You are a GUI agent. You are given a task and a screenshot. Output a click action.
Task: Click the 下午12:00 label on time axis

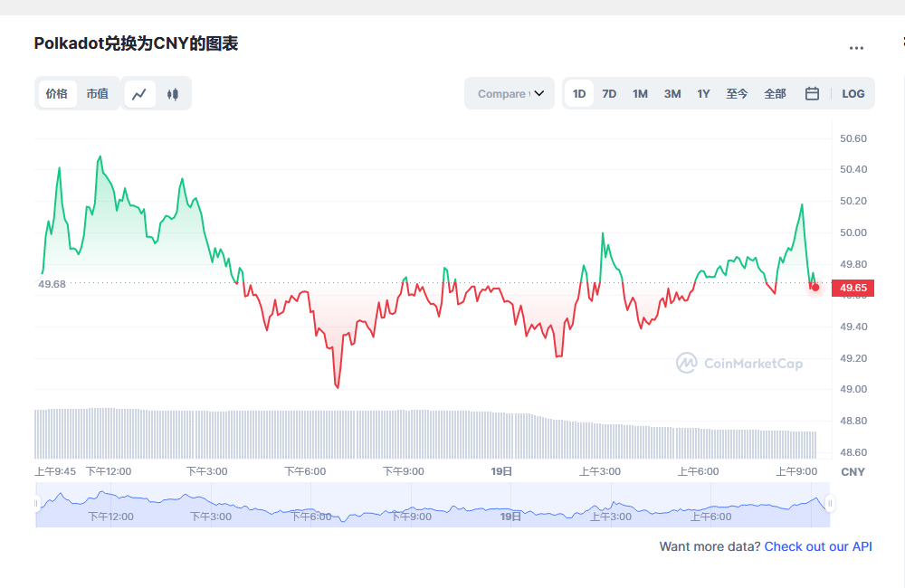pos(109,471)
